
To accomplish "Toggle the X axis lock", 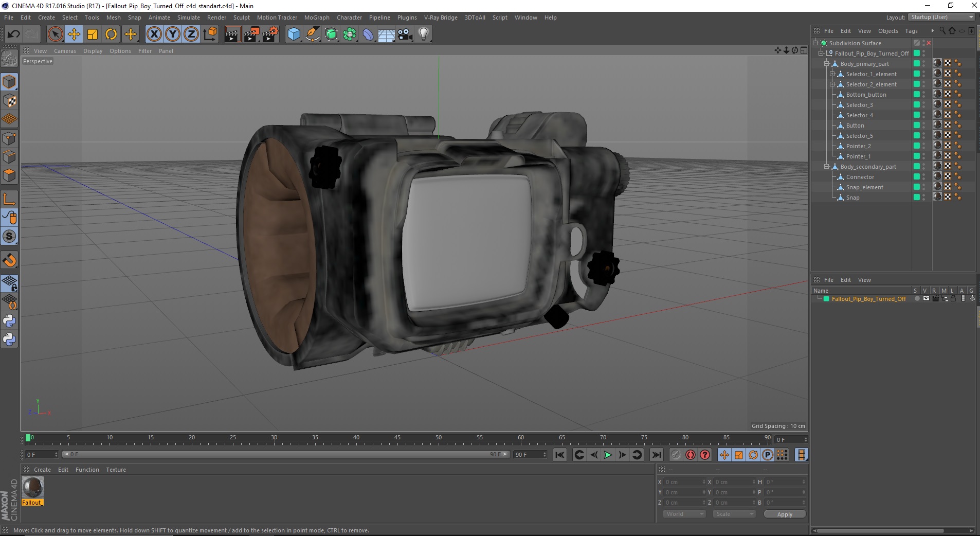I will 154,34.
